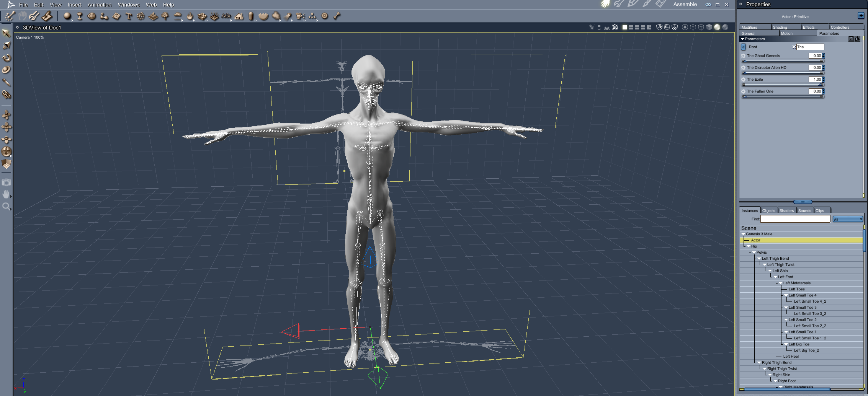This screenshot has width=868, height=396.
Task: Switch to the Render room film icon
Action: (x=660, y=4)
